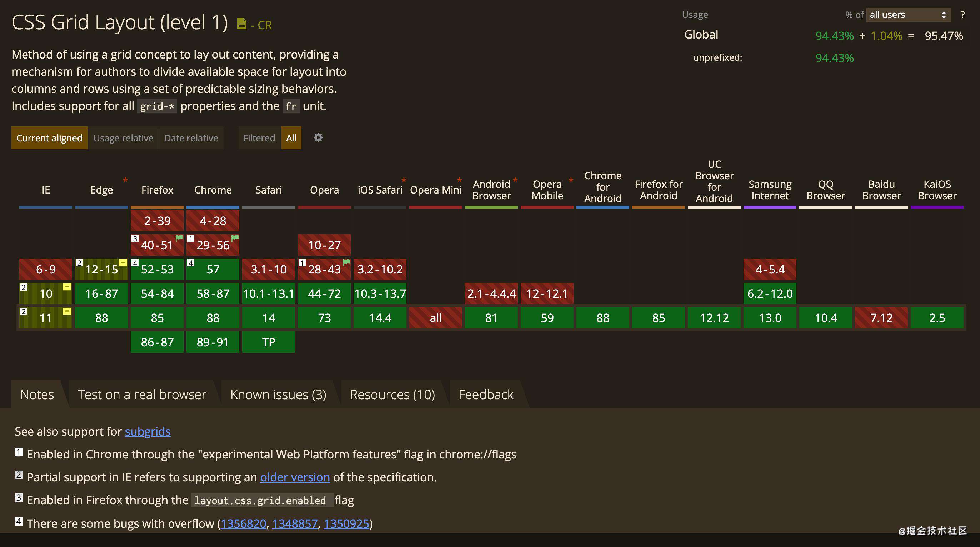Select iOS Safari 10.3-13.7 cell
This screenshot has height=547, width=980.
tap(380, 293)
